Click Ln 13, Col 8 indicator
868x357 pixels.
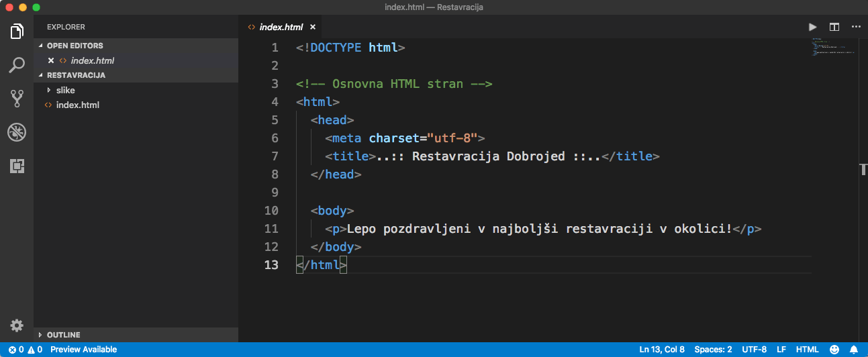point(662,350)
